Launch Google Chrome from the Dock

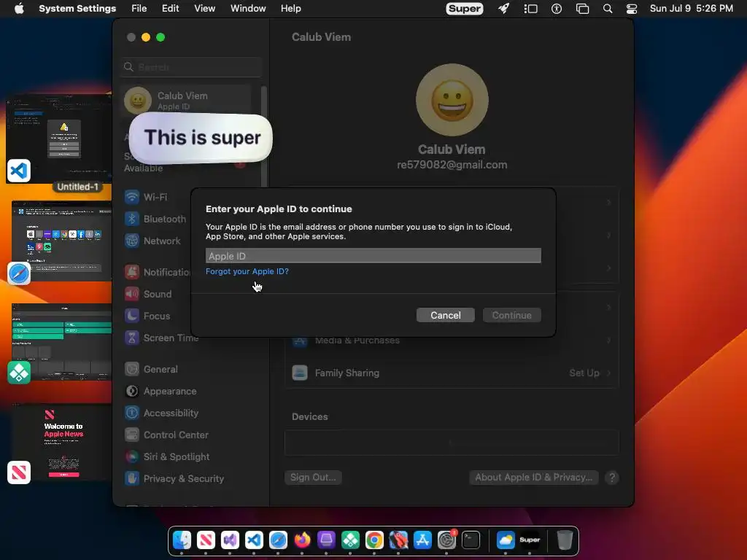click(374, 540)
